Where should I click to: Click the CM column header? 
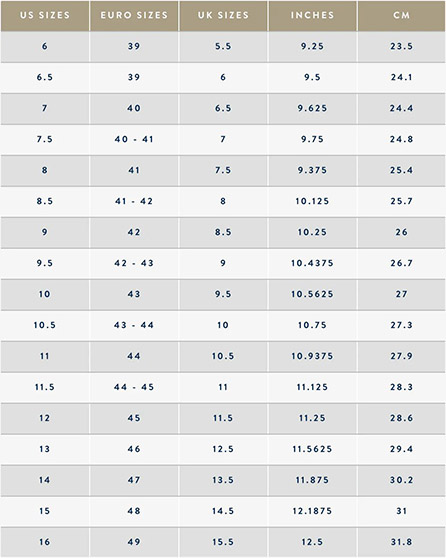[402, 15]
